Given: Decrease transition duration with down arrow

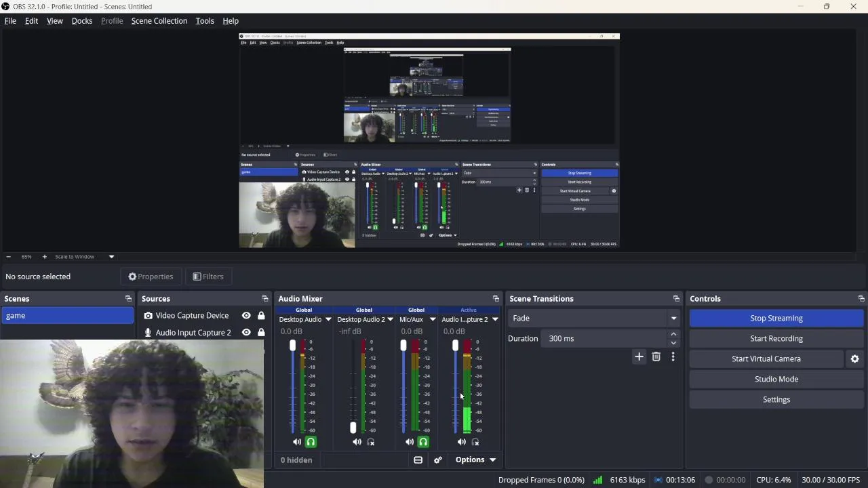Looking at the screenshot, I should click(673, 343).
